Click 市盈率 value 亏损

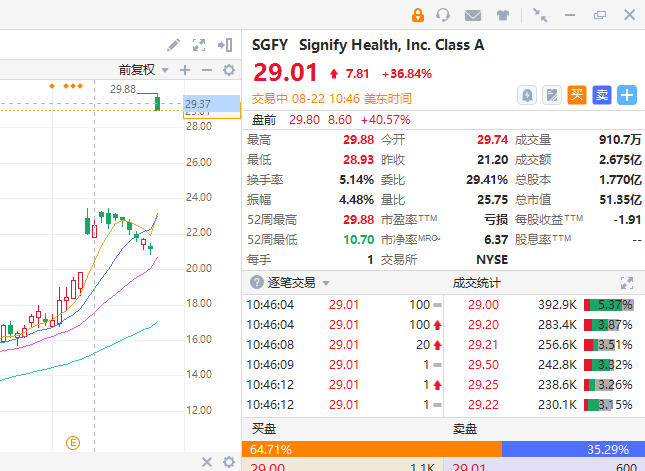[x=496, y=220]
